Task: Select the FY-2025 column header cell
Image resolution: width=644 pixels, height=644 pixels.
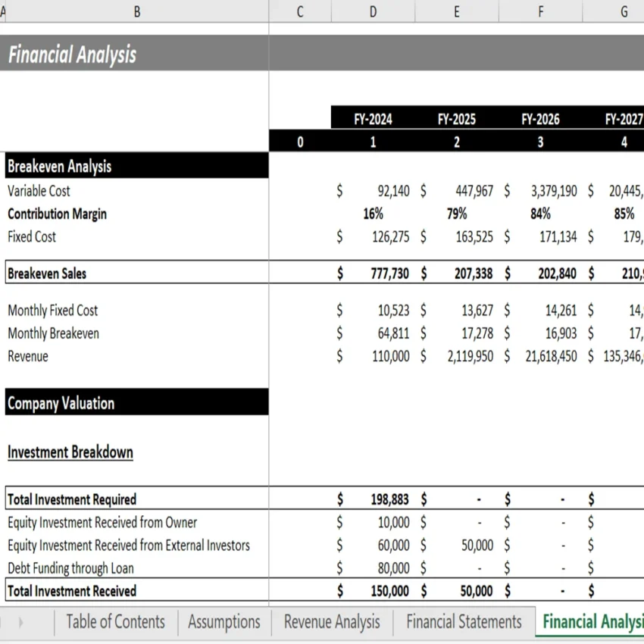Action: (455, 118)
